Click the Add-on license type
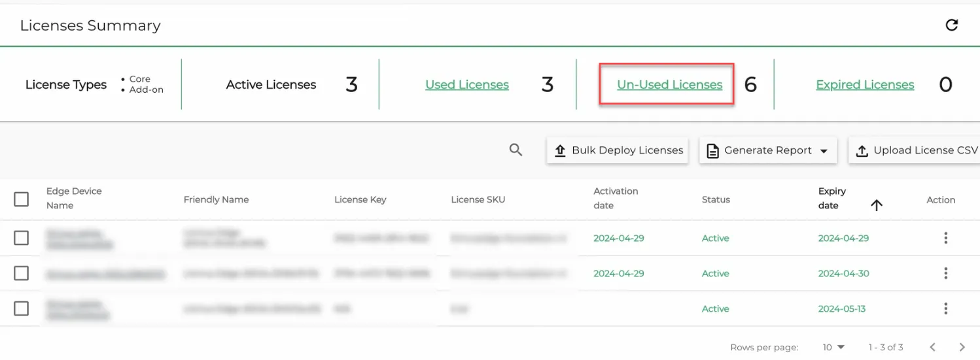 [x=147, y=90]
